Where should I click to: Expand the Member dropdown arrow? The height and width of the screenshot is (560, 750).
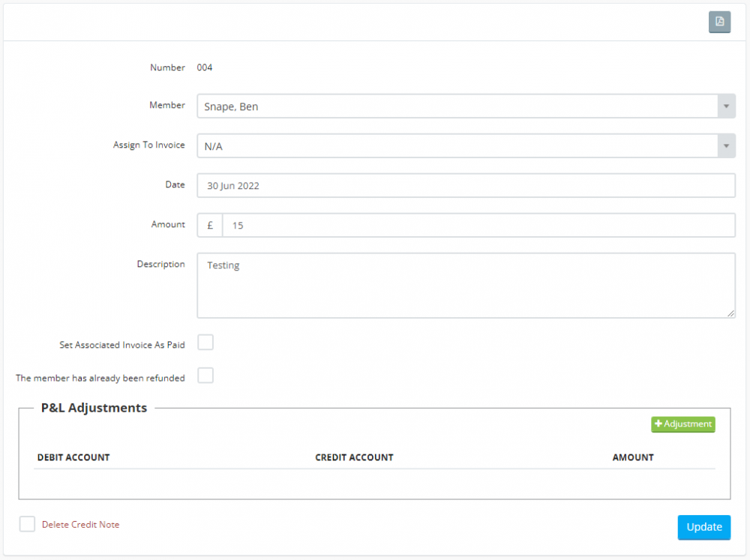click(726, 106)
